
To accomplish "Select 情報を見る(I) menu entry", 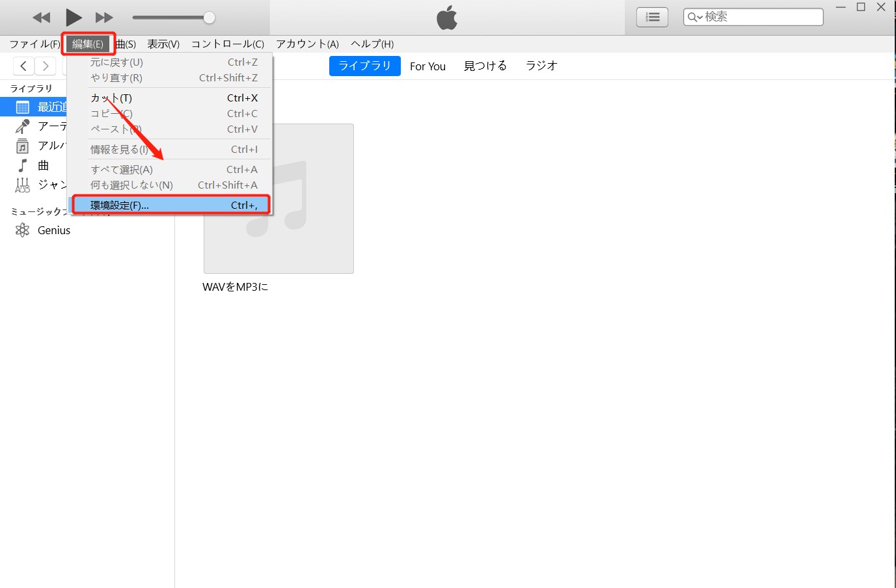I will 170,149.
